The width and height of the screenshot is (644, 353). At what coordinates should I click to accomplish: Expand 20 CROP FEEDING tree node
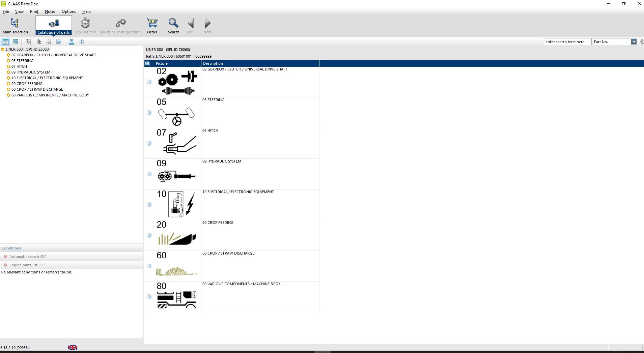8,84
